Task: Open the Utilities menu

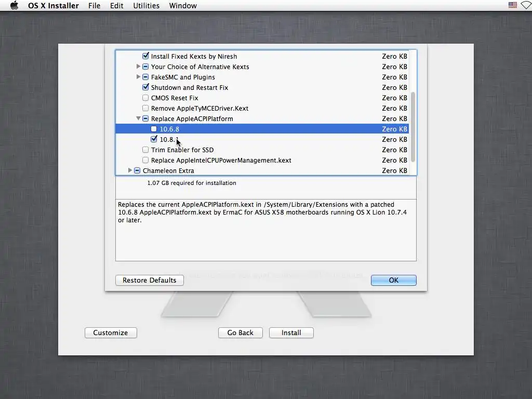Action: point(146,5)
